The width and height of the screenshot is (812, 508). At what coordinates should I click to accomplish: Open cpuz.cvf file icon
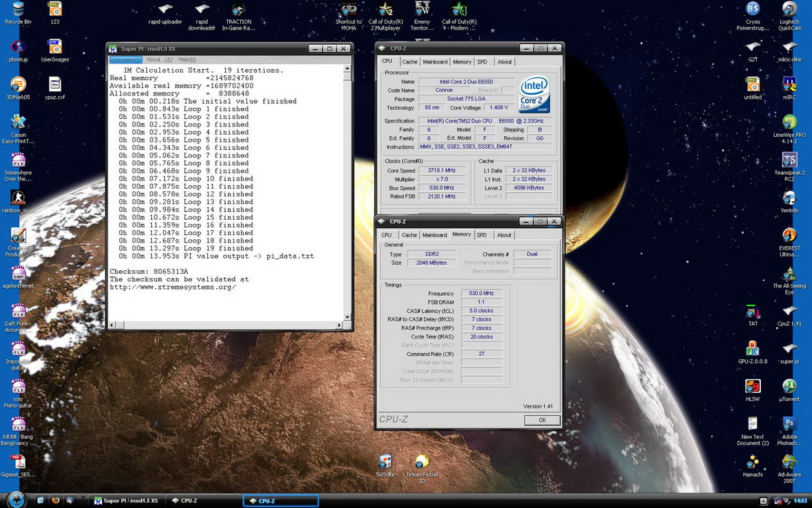(55, 88)
